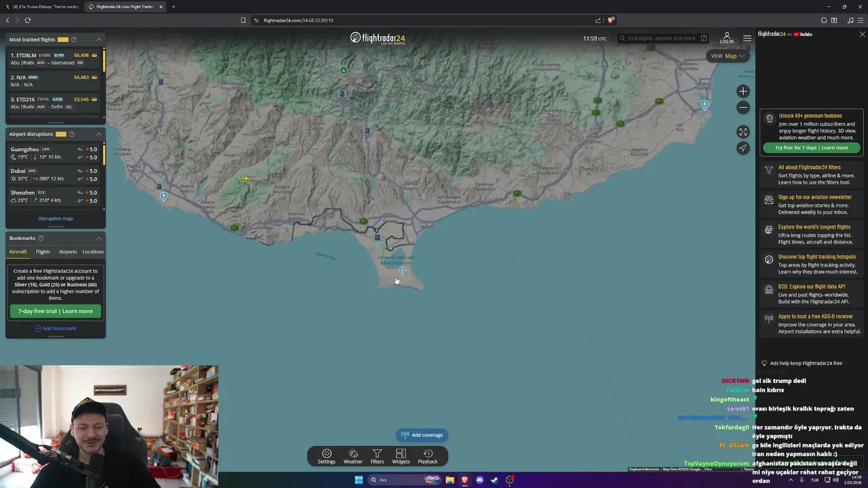Open aviation newsletter sign-up link

tap(812, 204)
